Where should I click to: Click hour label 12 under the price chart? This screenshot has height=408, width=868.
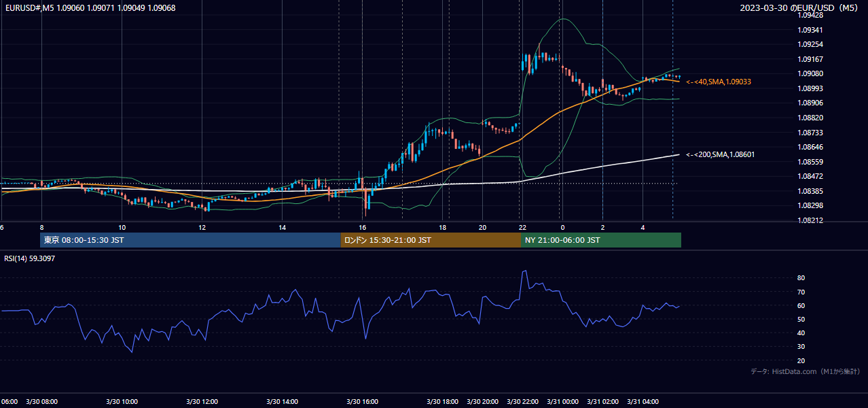[202, 227]
